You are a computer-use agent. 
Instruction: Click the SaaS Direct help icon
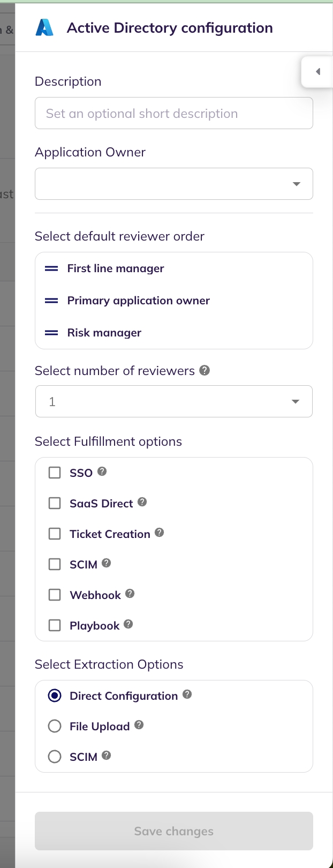pos(142,502)
